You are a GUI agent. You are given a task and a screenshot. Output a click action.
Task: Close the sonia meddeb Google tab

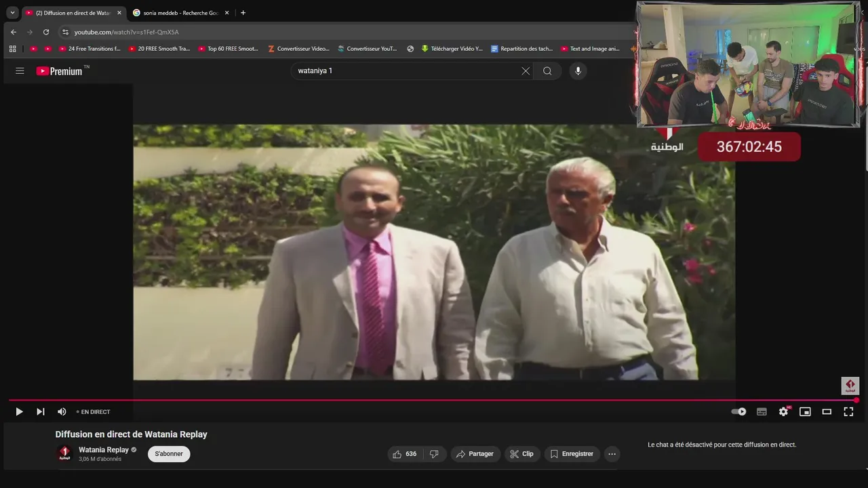click(226, 13)
